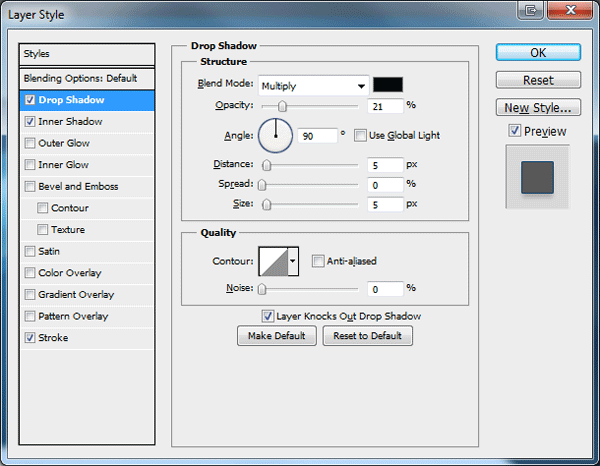Image resolution: width=600 pixels, height=466 pixels.
Task: Focus the Distance value field
Action: [385, 165]
